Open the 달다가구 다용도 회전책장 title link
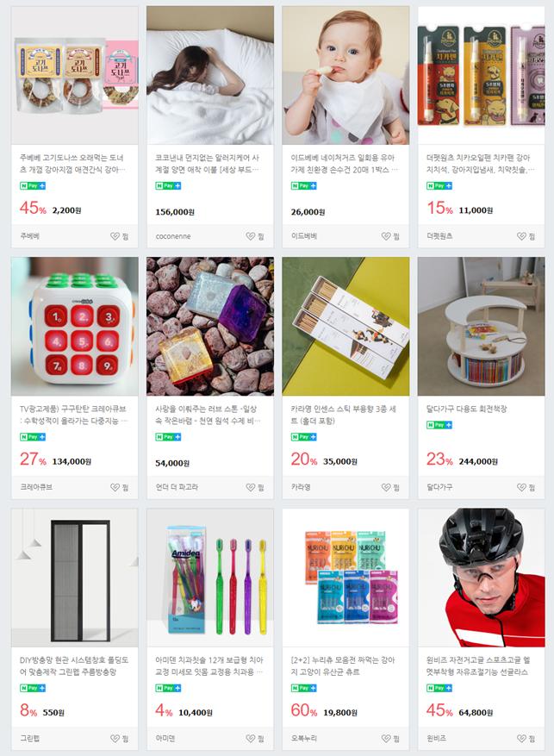This screenshot has height=756, width=554. click(x=466, y=409)
